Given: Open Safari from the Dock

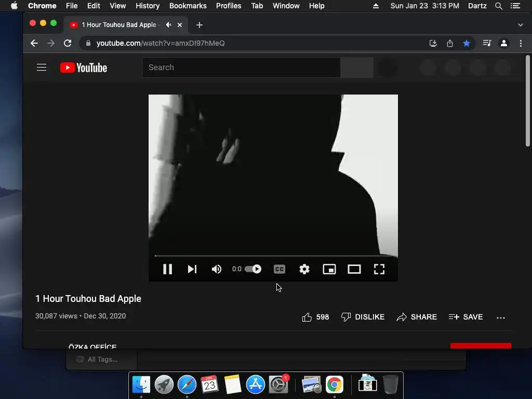Looking at the screenshot, I should click(187, 385).
